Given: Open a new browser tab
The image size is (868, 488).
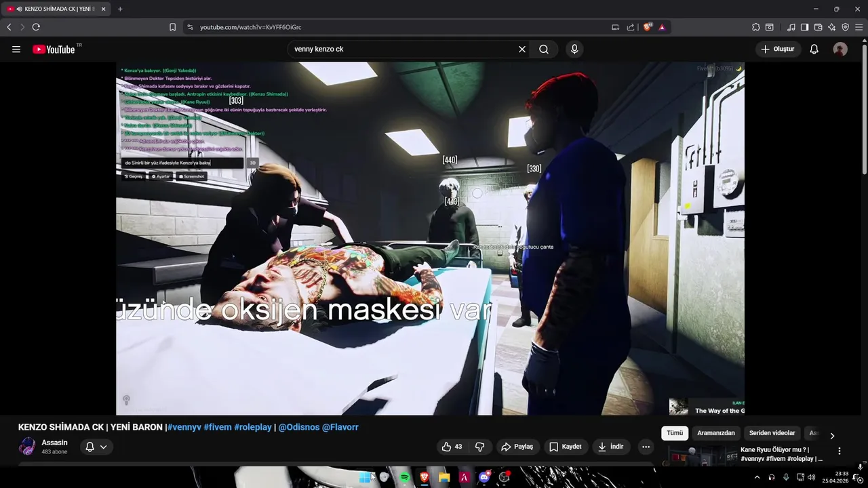Looking at the screenshot, I should coord(120,9).
